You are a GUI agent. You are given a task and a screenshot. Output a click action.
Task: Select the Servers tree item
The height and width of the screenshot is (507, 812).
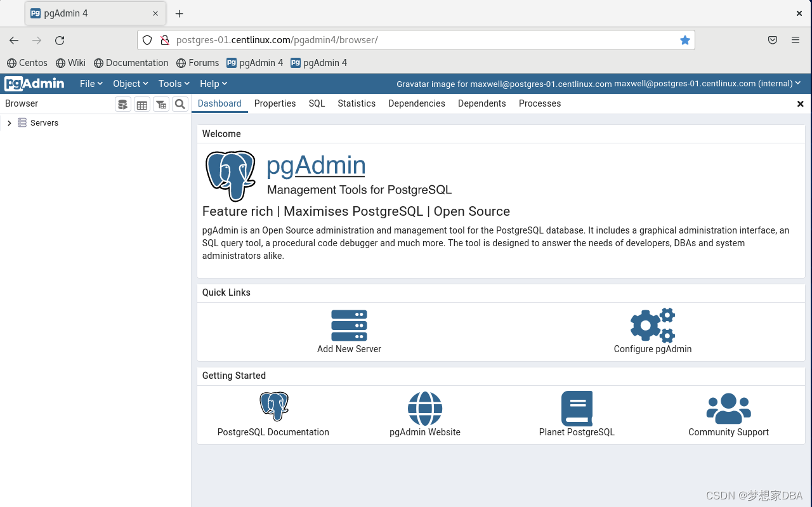tap(44, 123)
